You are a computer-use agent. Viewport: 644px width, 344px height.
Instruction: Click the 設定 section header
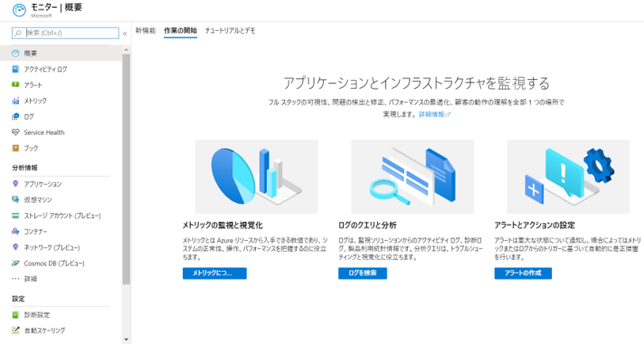click(18, 299)
